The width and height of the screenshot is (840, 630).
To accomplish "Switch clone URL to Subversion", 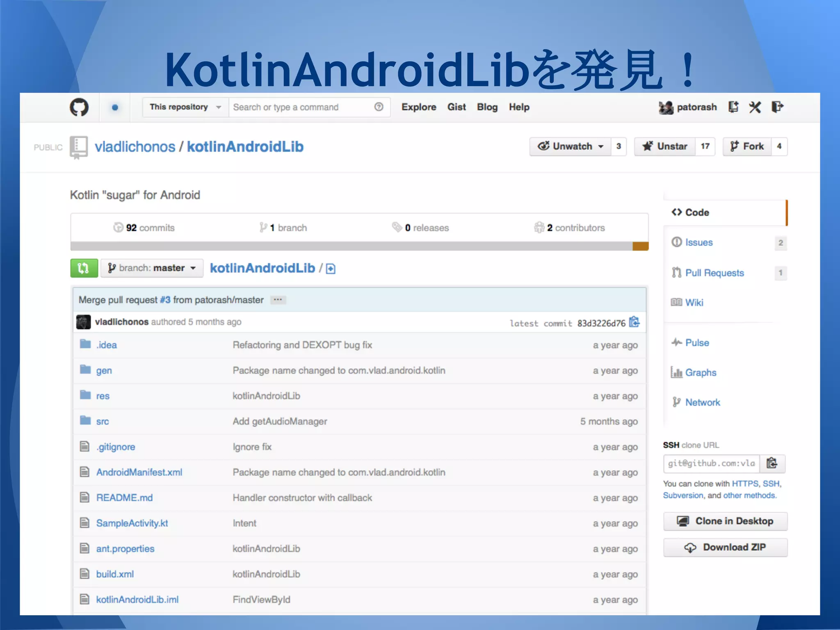I will click(683, 495).
